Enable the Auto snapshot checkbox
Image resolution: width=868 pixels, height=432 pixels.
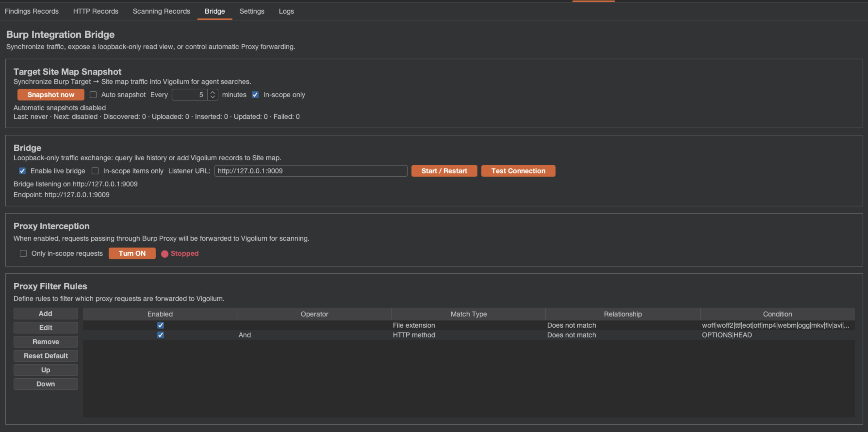click(x=93, y=95)
